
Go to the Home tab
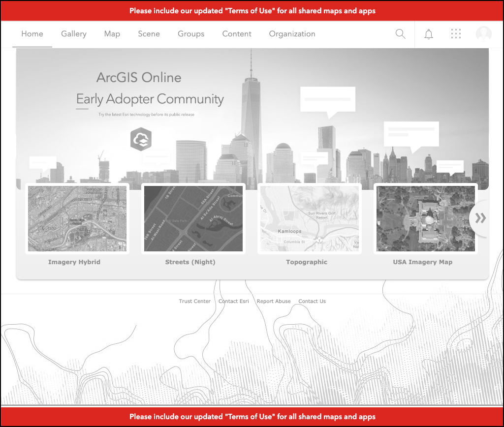coord(32,34)
